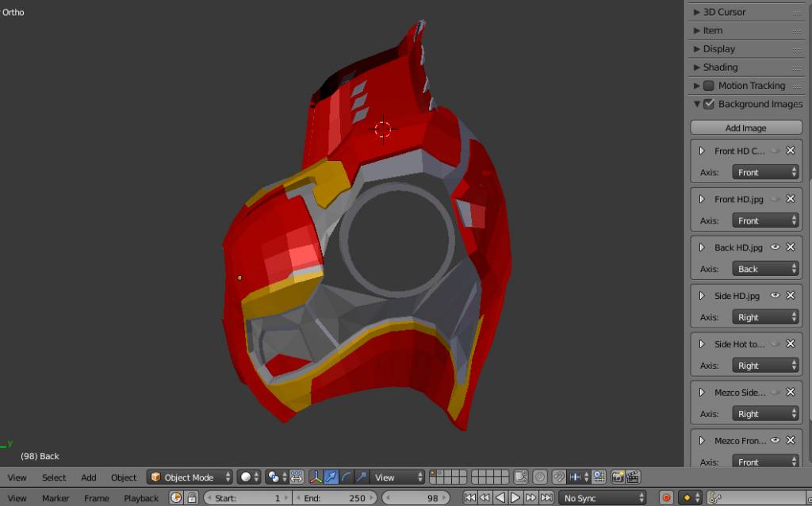Toggle the timeline preview range clock icon
812x506 pixels.
click(x=177, y=498)
